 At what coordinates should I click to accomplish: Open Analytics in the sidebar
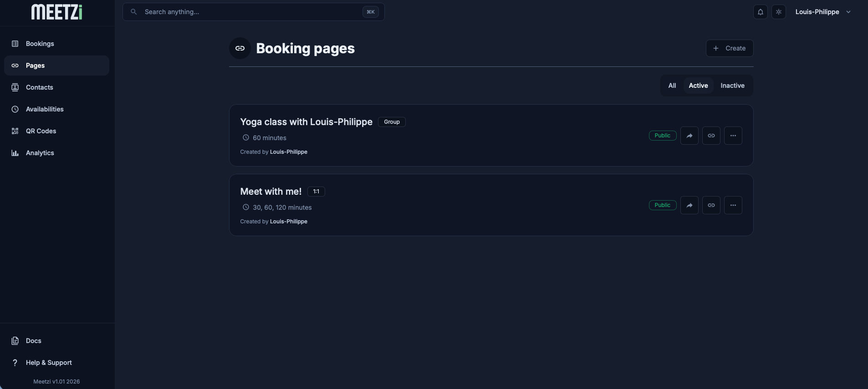[x=56, y=153]
